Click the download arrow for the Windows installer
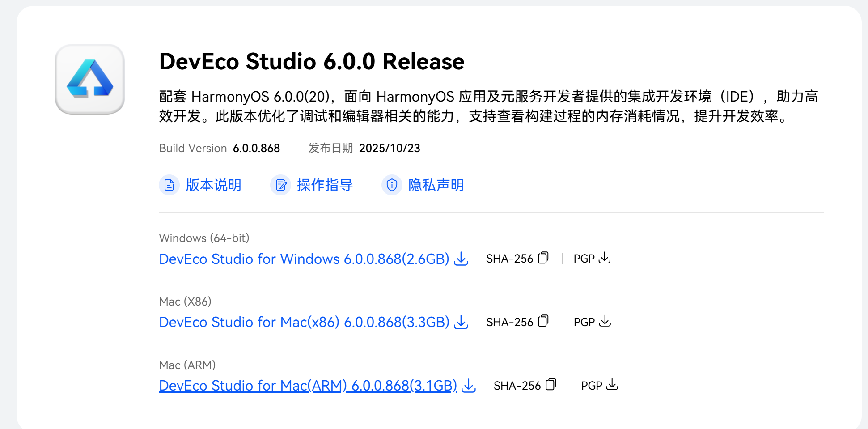 [x=461, y=259]
